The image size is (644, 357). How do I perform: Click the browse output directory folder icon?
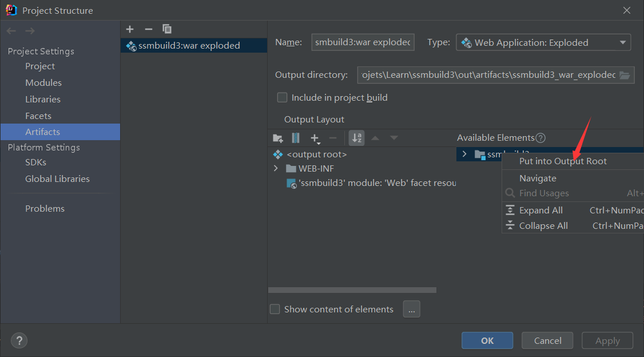click(625, 75)
